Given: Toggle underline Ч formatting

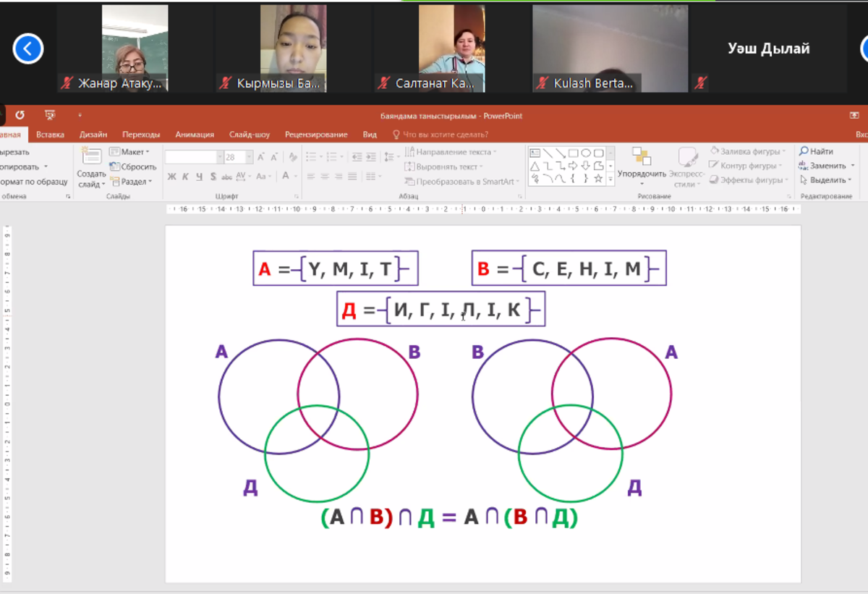Looking at the screenshot, I should click(199, 177).
